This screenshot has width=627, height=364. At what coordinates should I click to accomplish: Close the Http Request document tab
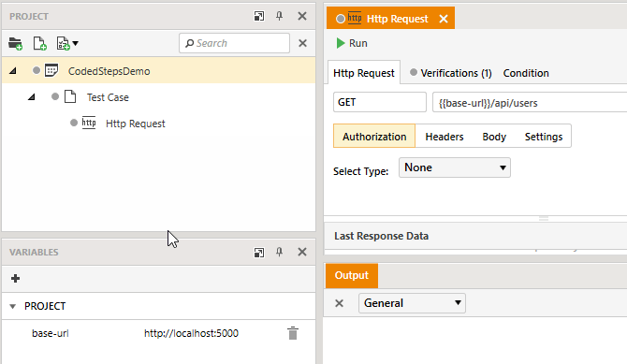(444, 19)
